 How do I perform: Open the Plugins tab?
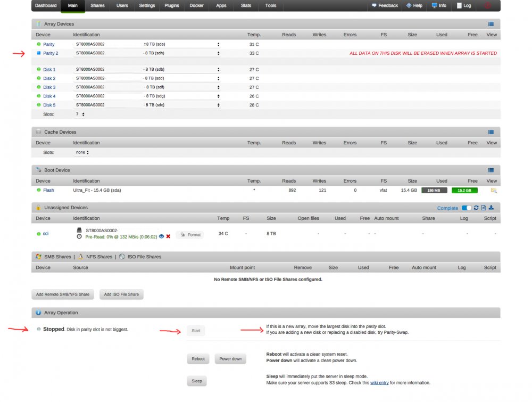click(x=172, y=5)
